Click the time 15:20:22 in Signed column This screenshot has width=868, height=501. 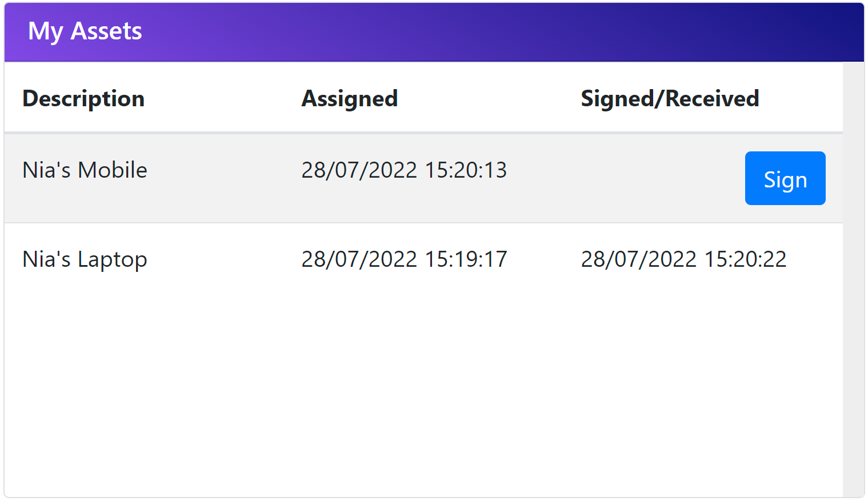coord(745,259)
